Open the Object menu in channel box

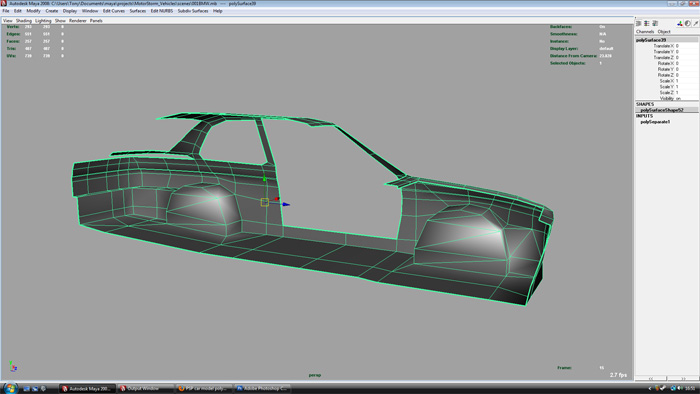[x=664, y=32]
